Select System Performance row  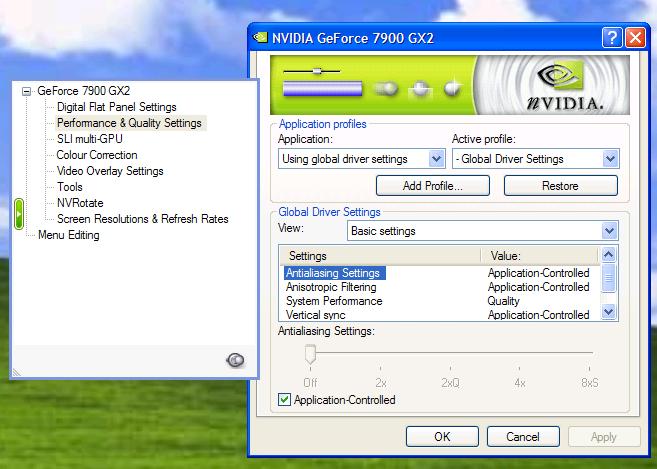tap(334, 301)
